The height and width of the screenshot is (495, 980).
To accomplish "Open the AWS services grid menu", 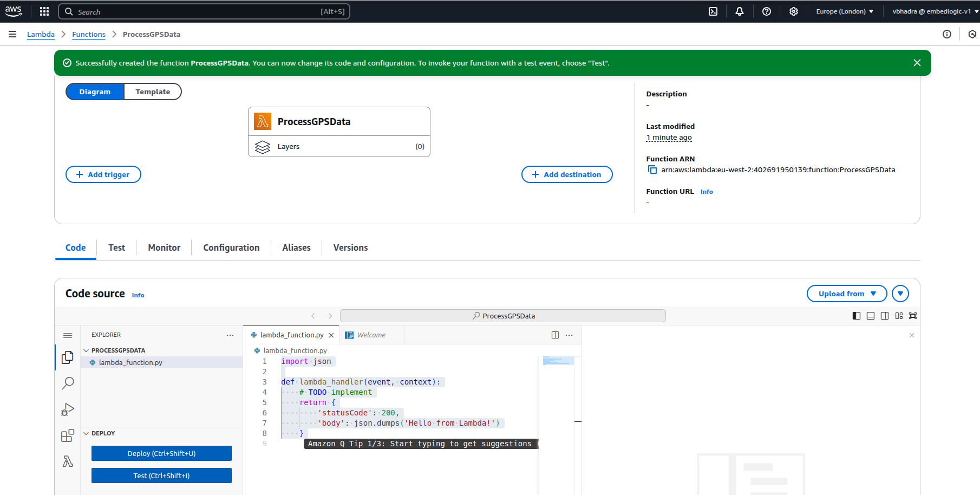I will pos(44,11).
